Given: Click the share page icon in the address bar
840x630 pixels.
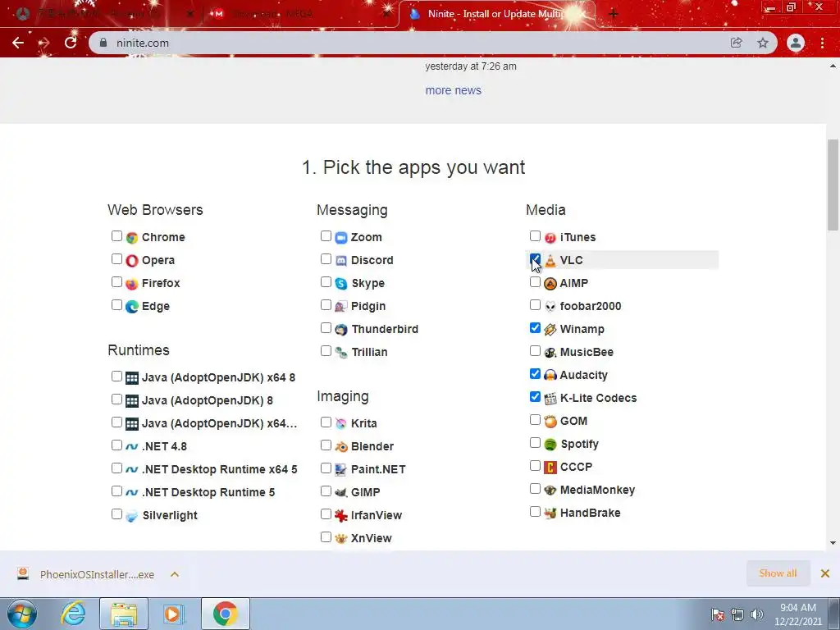Looking at the screenshot, I should pos(737,43).
